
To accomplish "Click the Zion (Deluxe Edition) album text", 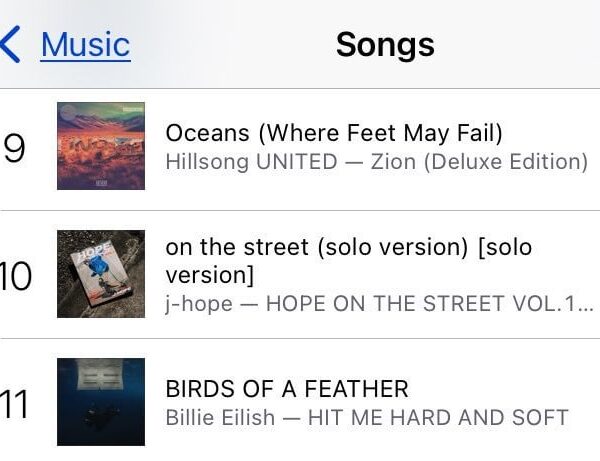I will (480, 161).
